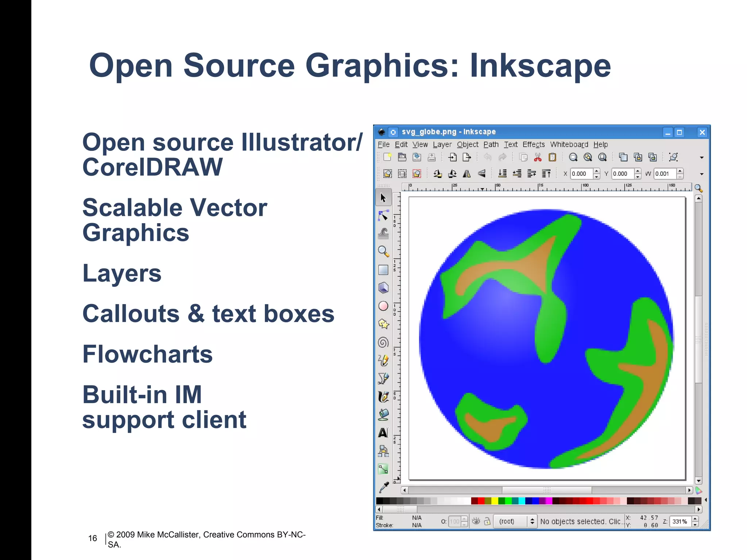Expand the tool controls overflow arrow

click(701, 174)
